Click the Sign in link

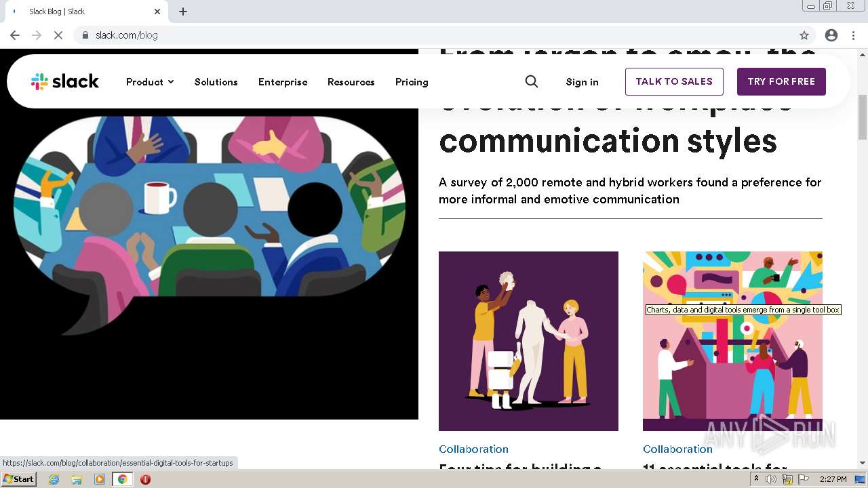pyautogui.click(x=582, y=82)
